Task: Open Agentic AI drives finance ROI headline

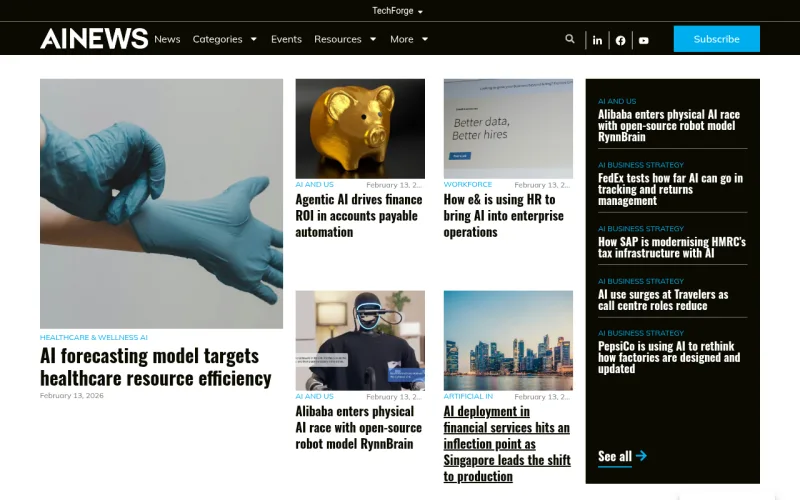Action: [x=359, y=215]
